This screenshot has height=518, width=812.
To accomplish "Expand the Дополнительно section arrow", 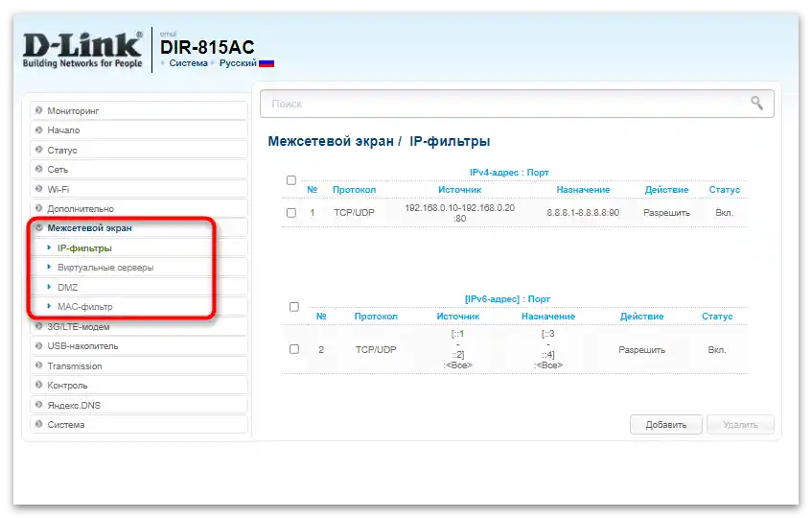I will coord(38,208).
